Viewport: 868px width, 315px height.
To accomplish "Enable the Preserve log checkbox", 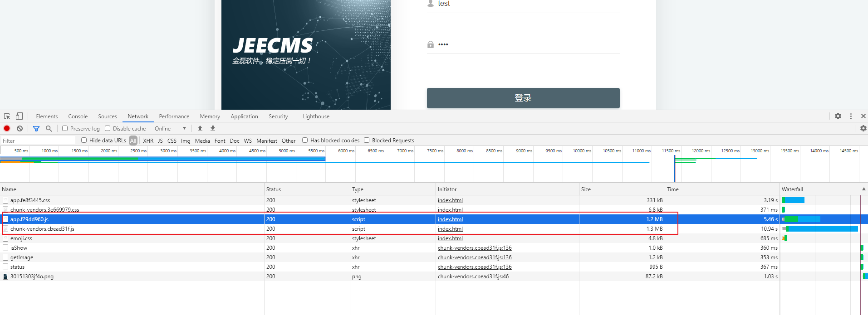I will pyautogui.click(x=65, y=129).
